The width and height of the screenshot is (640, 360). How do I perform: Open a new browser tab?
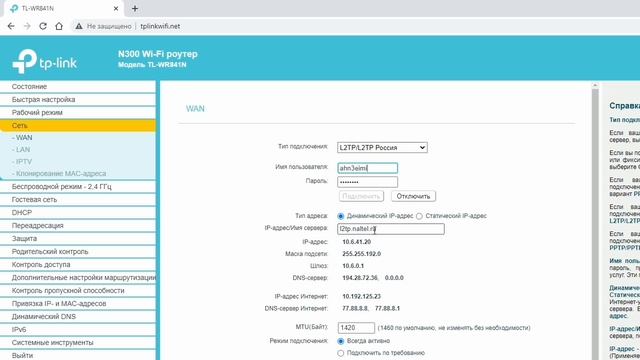(x=135, y=8)
